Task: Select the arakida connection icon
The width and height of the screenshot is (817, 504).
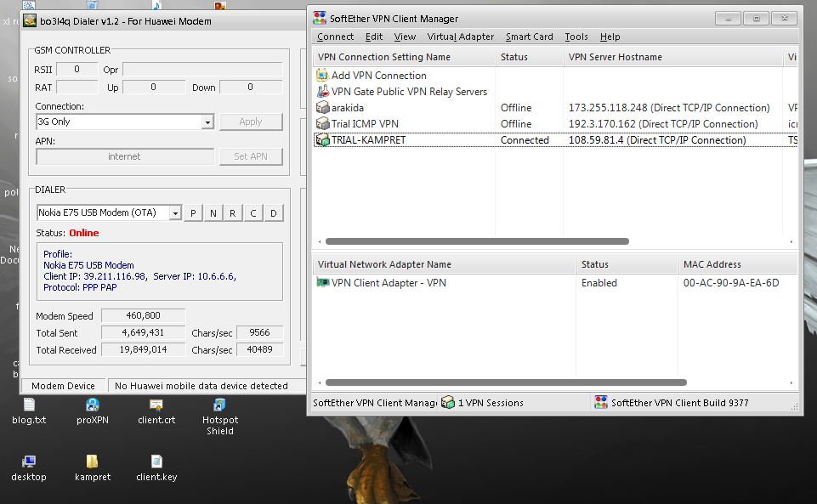Action: [322, 108]
